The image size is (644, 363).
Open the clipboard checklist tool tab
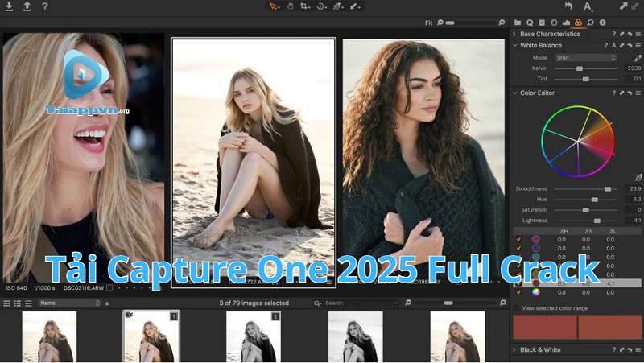542,23
